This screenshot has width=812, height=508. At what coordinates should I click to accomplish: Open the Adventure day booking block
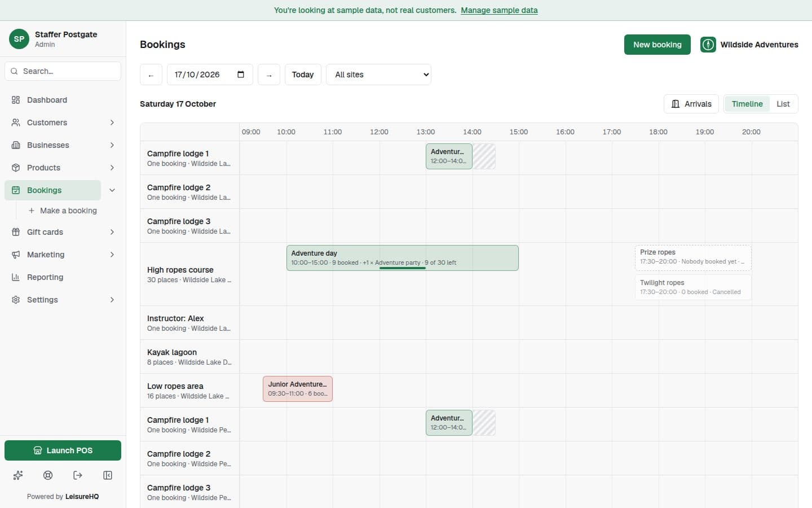(x=403, y=258)
